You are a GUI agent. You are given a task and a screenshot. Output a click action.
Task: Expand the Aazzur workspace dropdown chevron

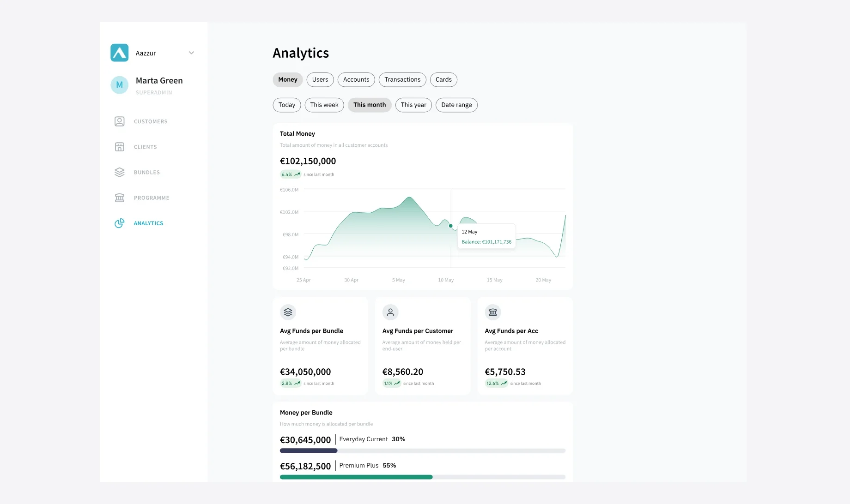point(191,53)
